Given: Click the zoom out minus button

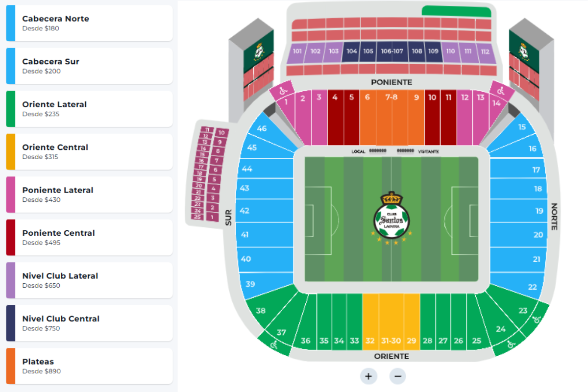Looking at the screenshot, I should pyautogui.click(x=398, y=376).
